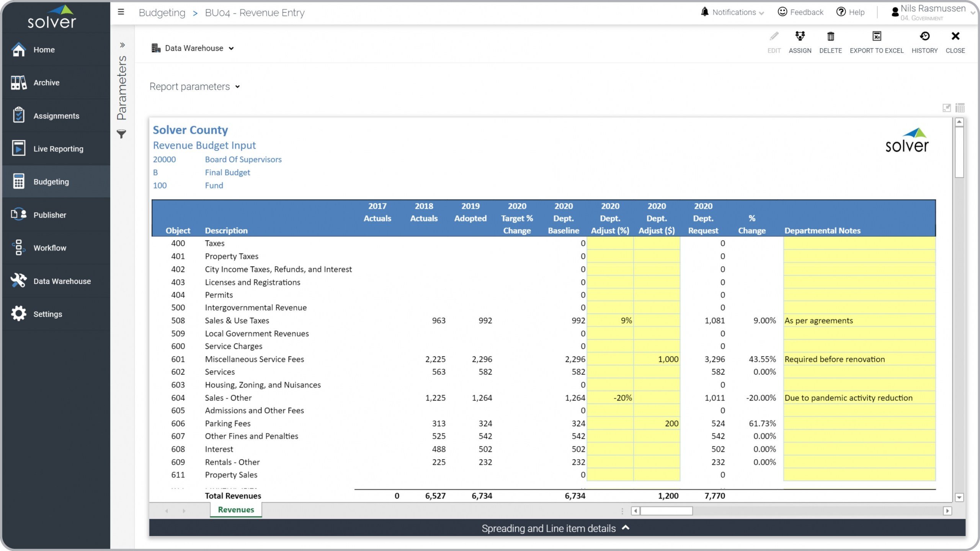Open the History view
Viewport: 980px width, 551px height.
pos(924,37)
